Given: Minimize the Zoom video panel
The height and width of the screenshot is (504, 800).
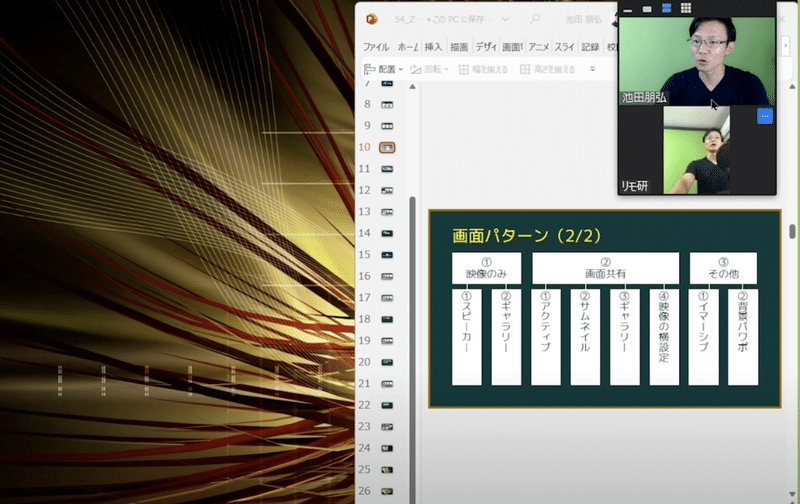Looking at the screenshot, I should (628, 9).
